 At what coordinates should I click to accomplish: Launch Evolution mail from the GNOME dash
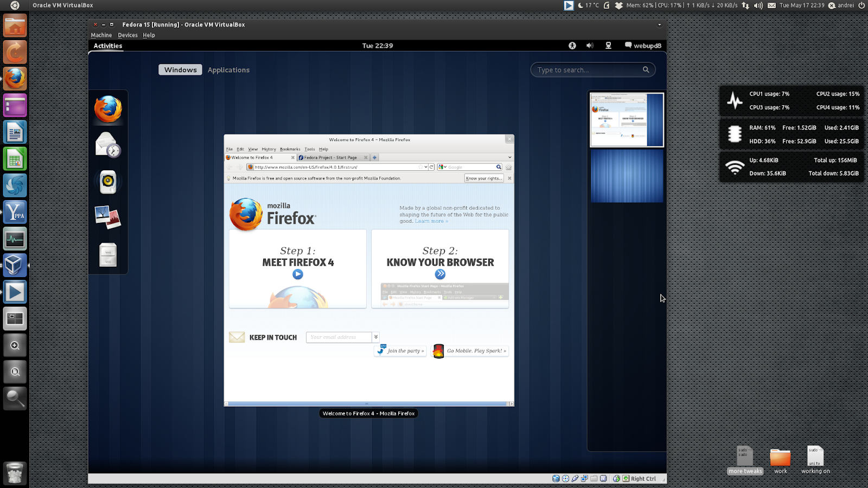[108, 145]
